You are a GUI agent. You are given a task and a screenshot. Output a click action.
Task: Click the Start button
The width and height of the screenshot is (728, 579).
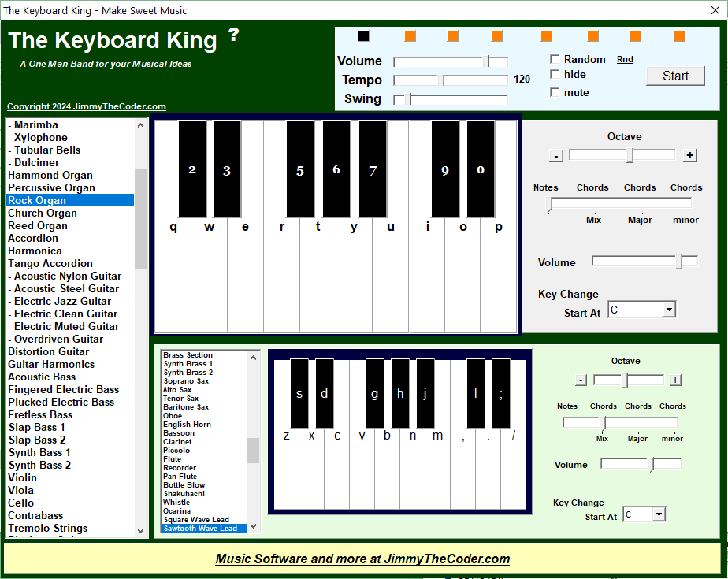click(x=675, y=76)
